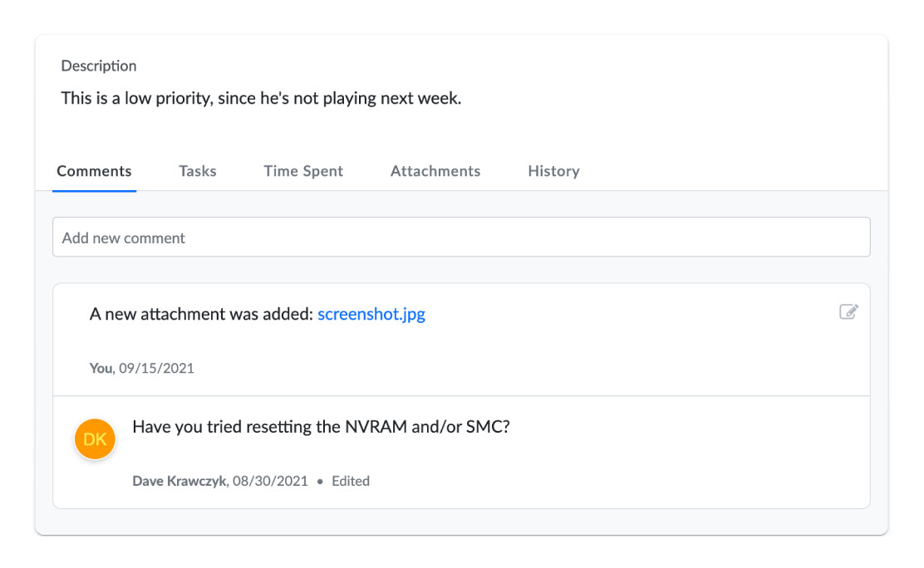Click the 'You' author name
924x568 pixels.
pyautogui.click(x=101, y=368)
